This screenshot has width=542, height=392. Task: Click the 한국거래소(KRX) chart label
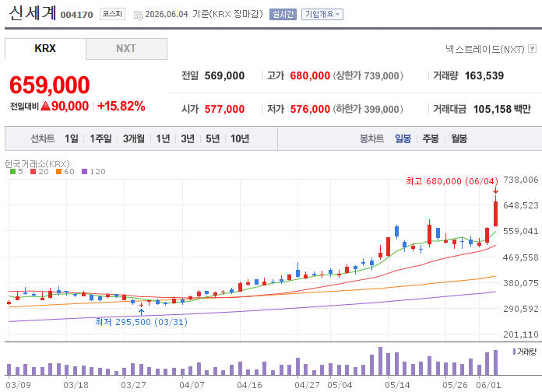pyautogui.click(x=37, y=163)
